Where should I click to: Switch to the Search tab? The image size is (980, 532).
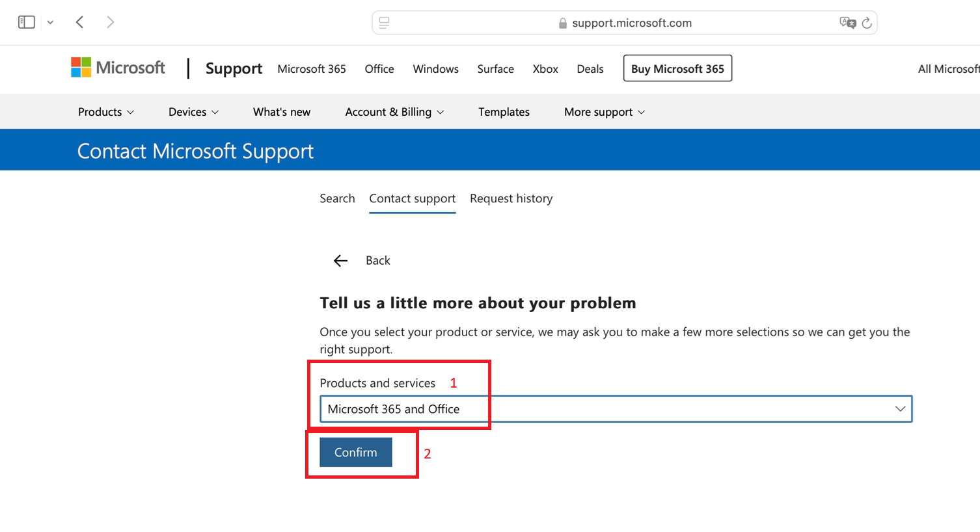pyautogui.click(x=337, y=198)
